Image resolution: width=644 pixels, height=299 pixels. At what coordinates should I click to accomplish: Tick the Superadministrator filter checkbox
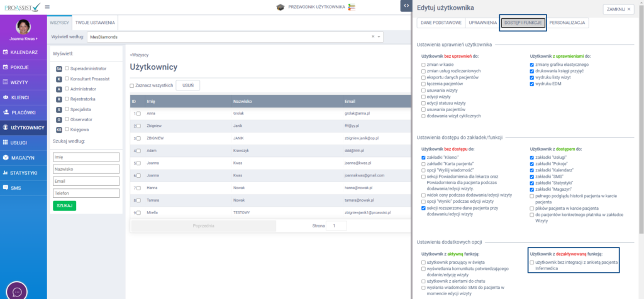click(67, 68)
